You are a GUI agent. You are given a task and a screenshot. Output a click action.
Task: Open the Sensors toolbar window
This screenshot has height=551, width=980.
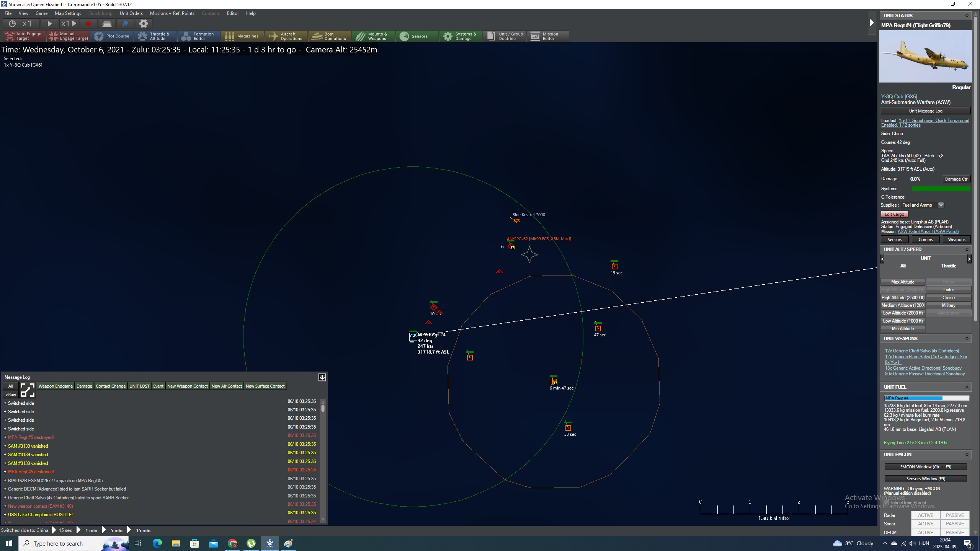pyautogui.click(x=417, y=36)
